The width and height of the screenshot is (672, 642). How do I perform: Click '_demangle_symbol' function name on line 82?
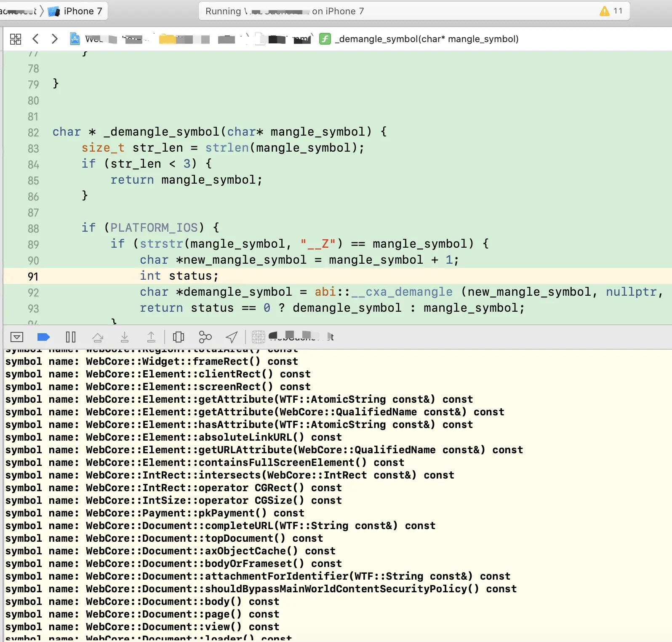pyautogui.click(x=162, y=132)
